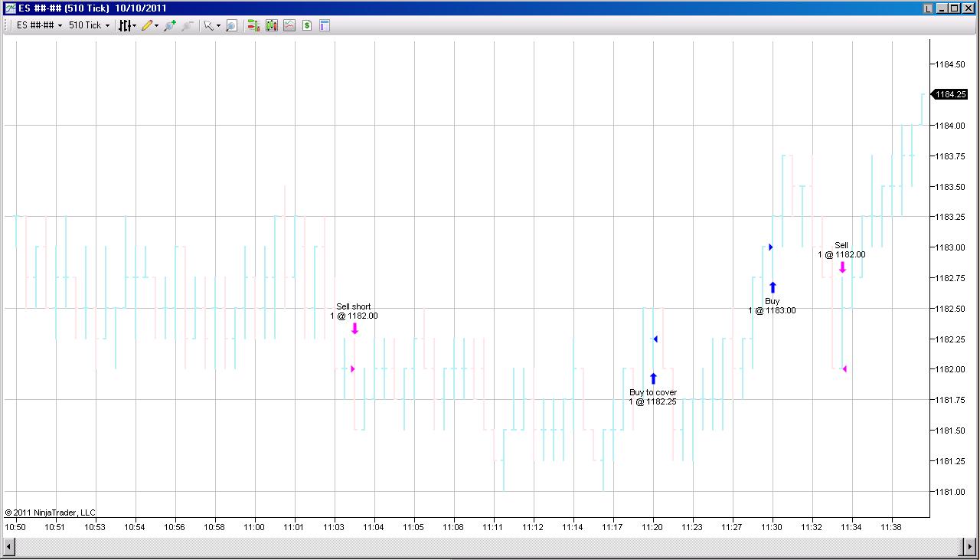Image resolution: width=980 pixels, height=560 pixels.
Task: Click the 11:03 time axis label
Action: [x=334, y=527]
